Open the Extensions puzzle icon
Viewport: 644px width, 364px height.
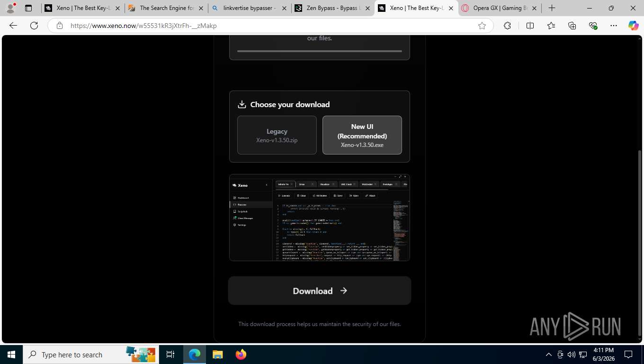pyautogui.click(x=507, y=26)
